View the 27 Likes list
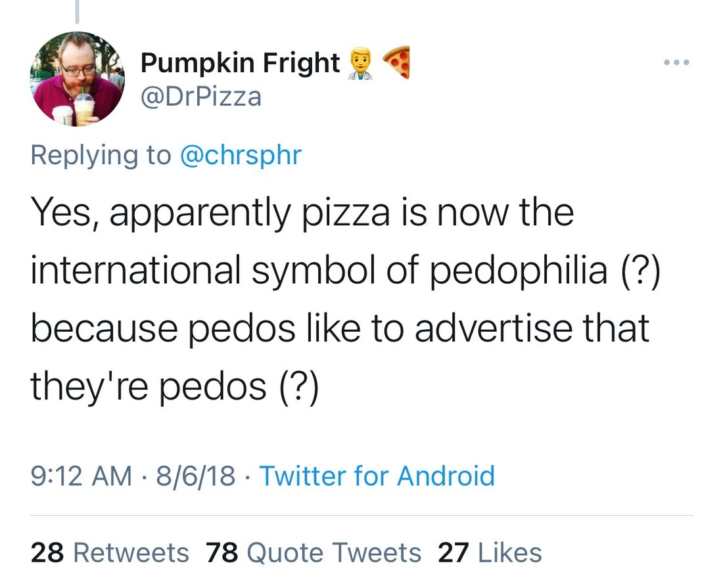The width and height of the screenshot is (723, 588). click(x=490, y=553)
